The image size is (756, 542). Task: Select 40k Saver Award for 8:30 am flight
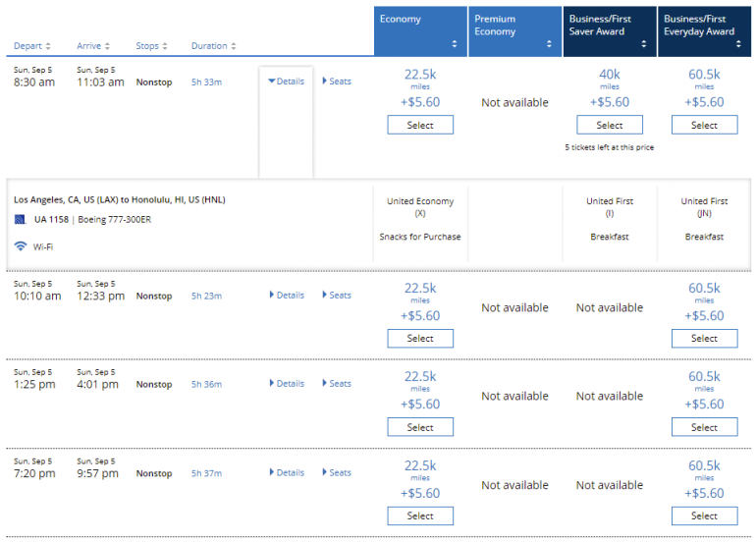coord(610,125)
